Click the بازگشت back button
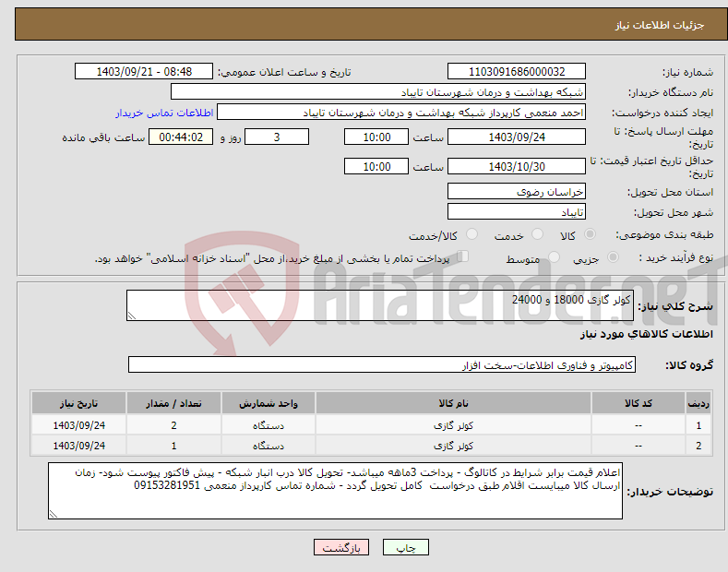Viewport: 728px width, 572px height. point(341,547)
